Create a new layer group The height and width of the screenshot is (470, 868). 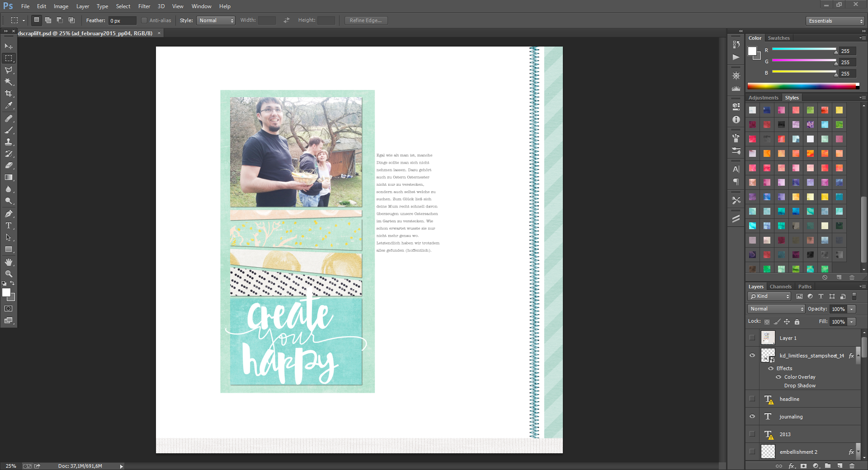click(827, 465)
